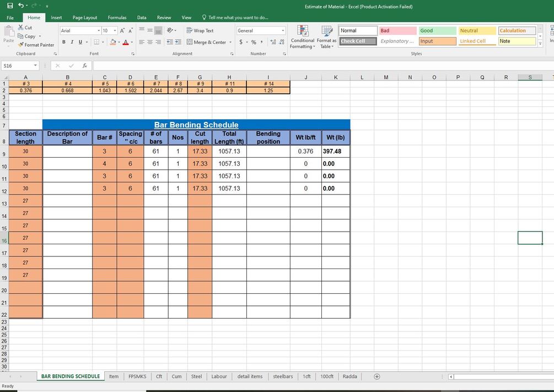Apply the accounting dollar format
The height and width of the screenshot is (392, 554).
[240, 42]
